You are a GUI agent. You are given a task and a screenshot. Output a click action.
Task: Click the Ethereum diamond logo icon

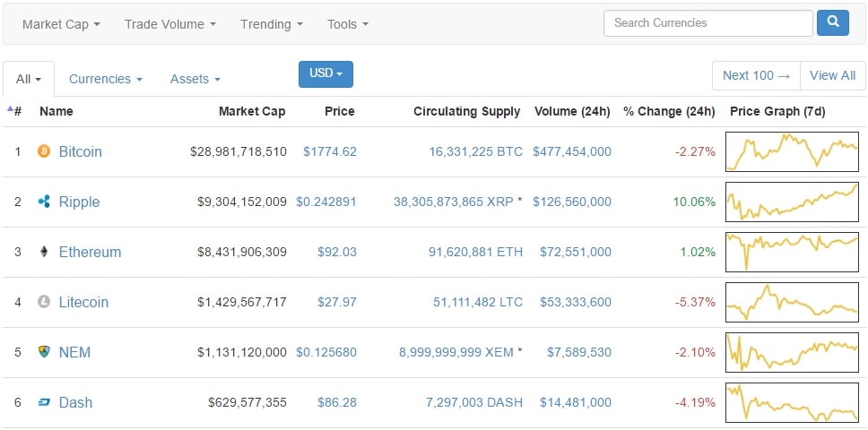click(44, 252)
